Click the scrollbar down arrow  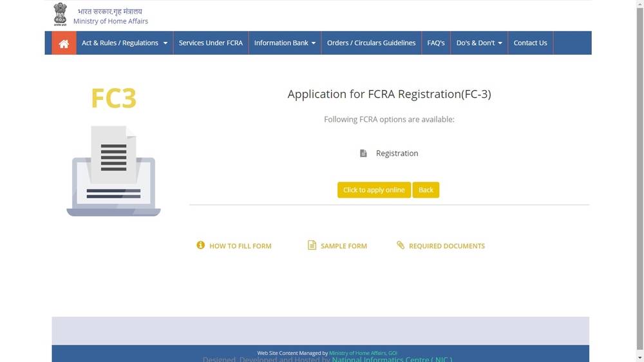click(x=640, y=359)
